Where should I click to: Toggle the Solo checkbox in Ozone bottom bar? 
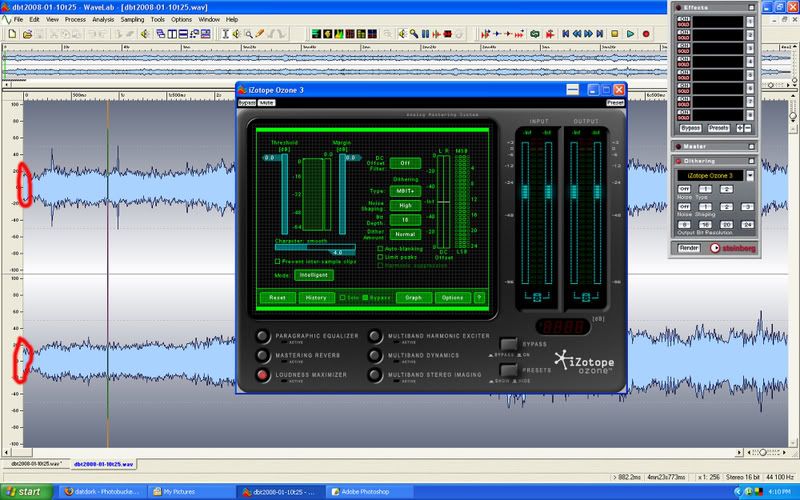(343, 297)
